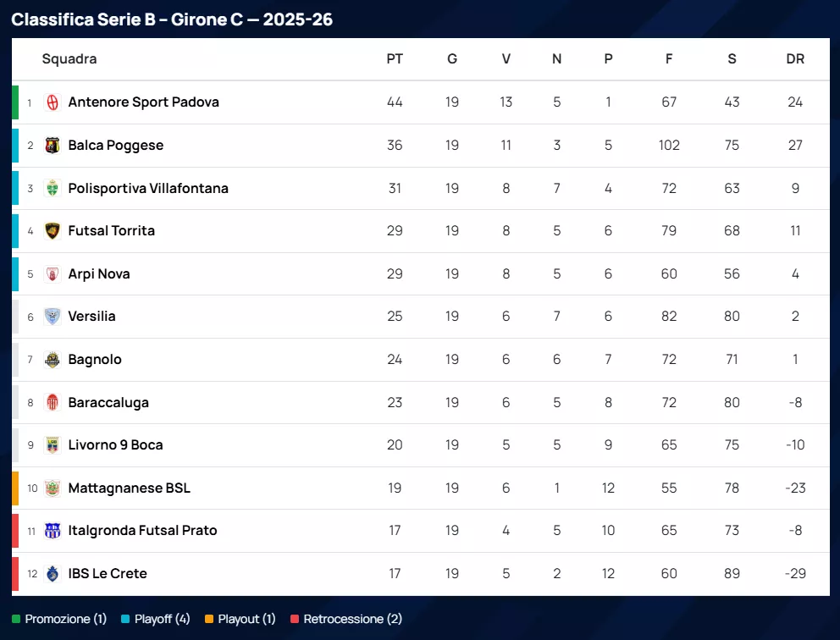Open the Mattagnanese BSL team link

coord(129,488)
